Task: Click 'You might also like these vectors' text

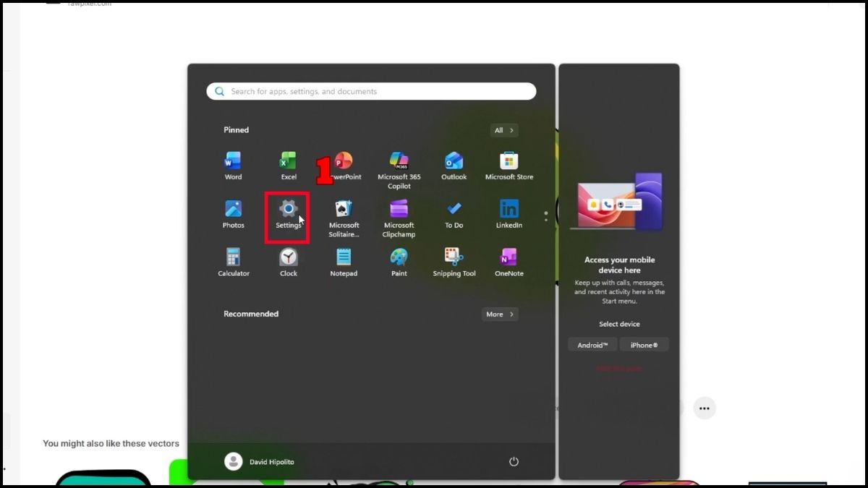Action: [111, 443]
